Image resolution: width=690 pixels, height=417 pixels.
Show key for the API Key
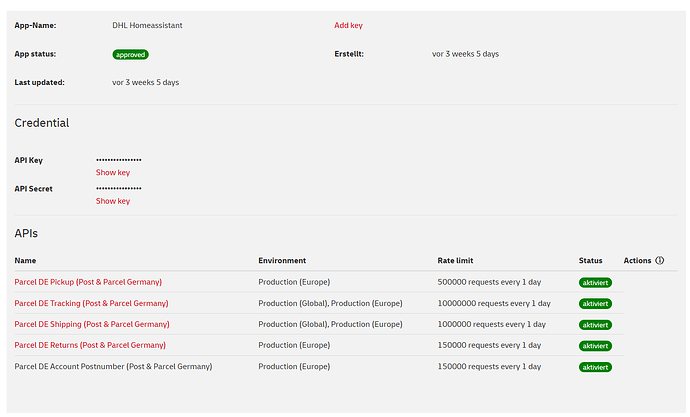pyautogui.click(x=113, y=173)
